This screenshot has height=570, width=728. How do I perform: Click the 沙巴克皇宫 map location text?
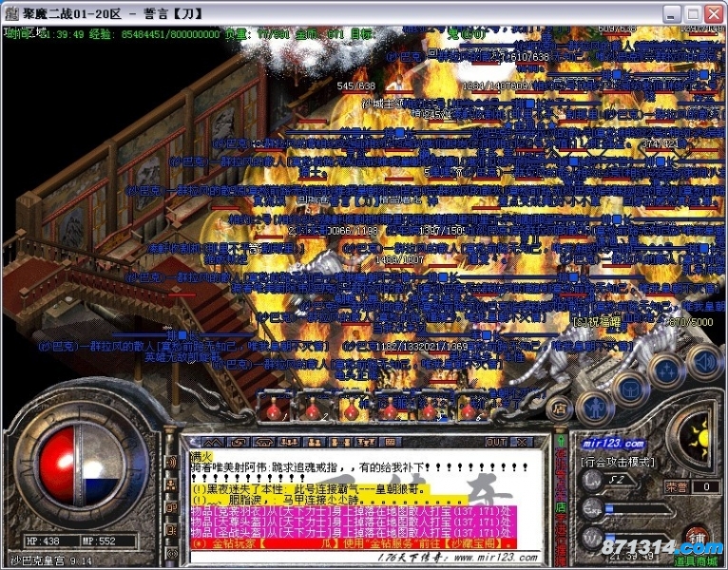coord(38,560)
